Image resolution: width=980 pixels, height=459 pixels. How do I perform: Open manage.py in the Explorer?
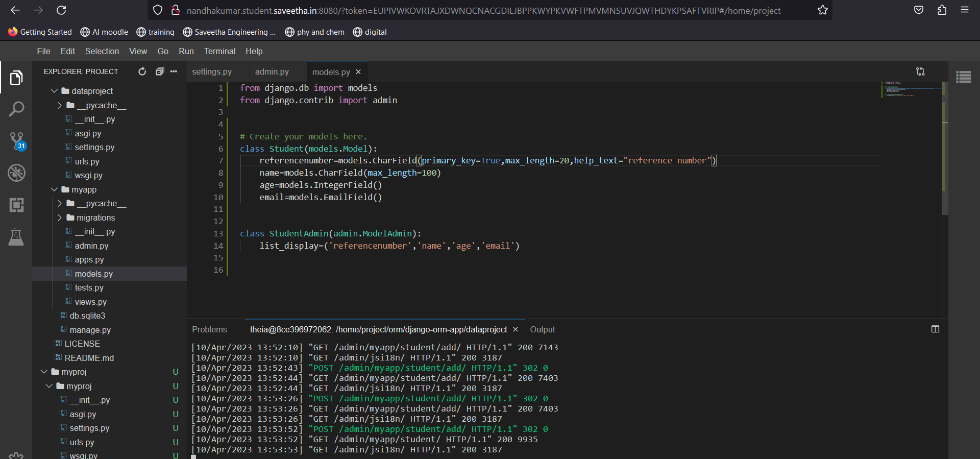pos(90,330)
